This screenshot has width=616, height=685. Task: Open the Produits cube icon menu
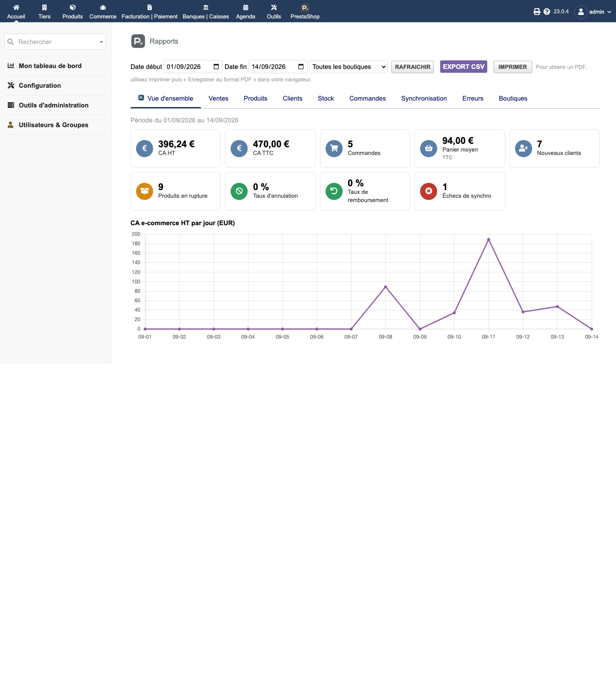tap(73, 7)
